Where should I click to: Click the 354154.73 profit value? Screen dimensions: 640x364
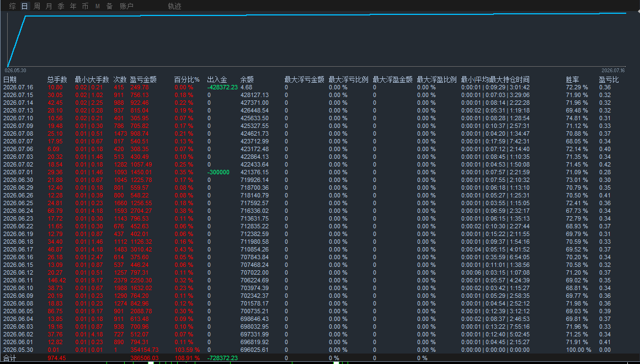tap(145, 350)
